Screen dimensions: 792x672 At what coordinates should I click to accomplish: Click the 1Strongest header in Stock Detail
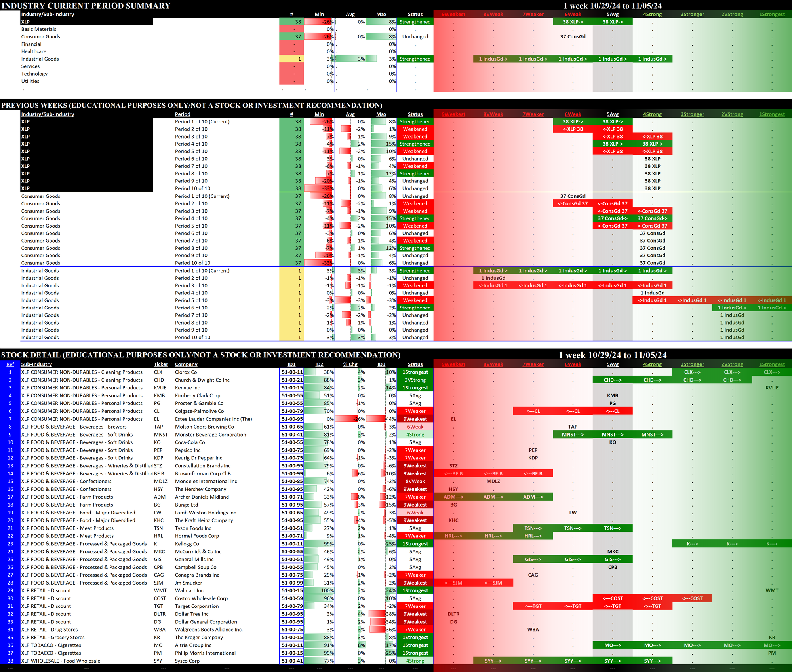pyautogui.click(x=772, y=364)
